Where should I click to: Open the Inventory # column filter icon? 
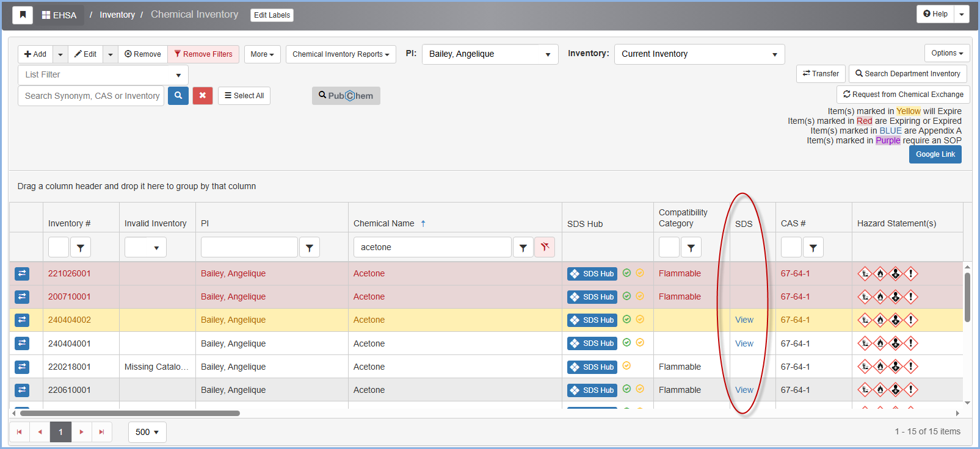click(81, 248)
